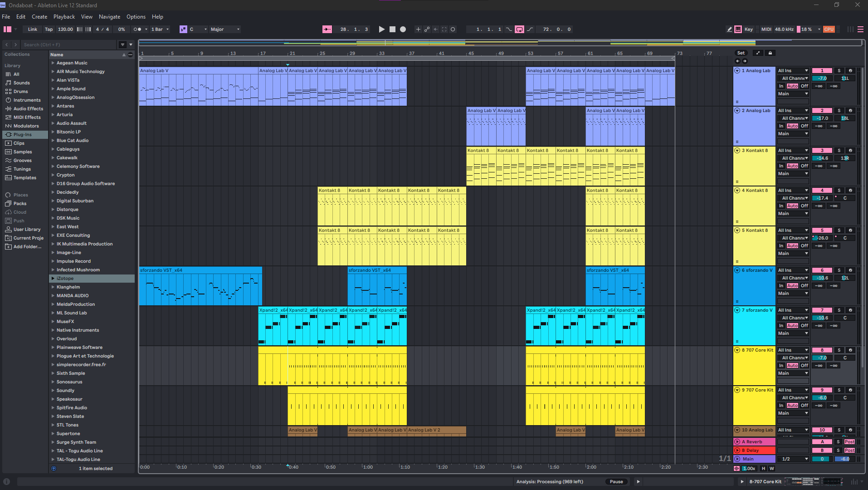Click the tempo field showing 120.00
The image size is (868, 490).
click(65, 29)
